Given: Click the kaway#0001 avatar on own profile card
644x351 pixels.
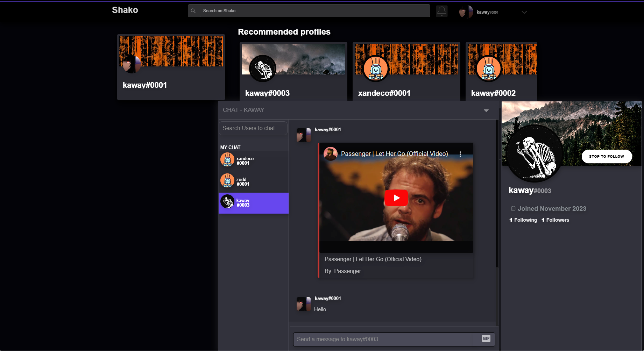Looking at the screenshot, I should (x=132, y=64).
